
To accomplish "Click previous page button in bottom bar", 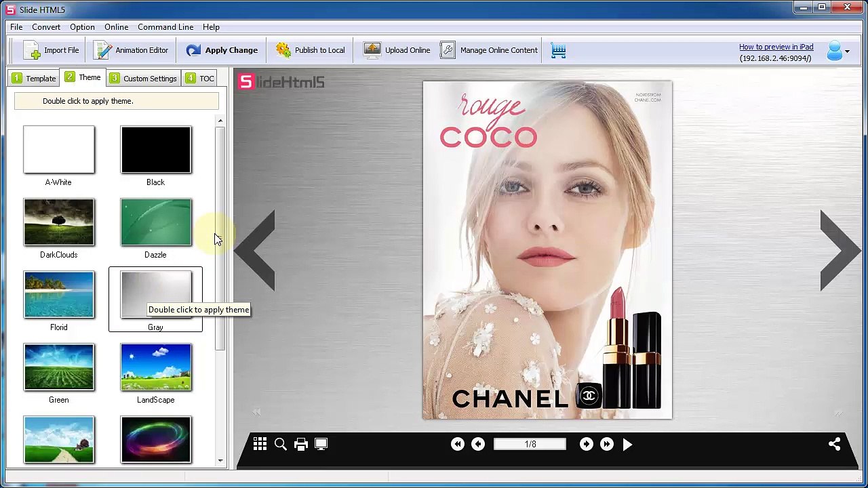I will [x=478, y=444].
